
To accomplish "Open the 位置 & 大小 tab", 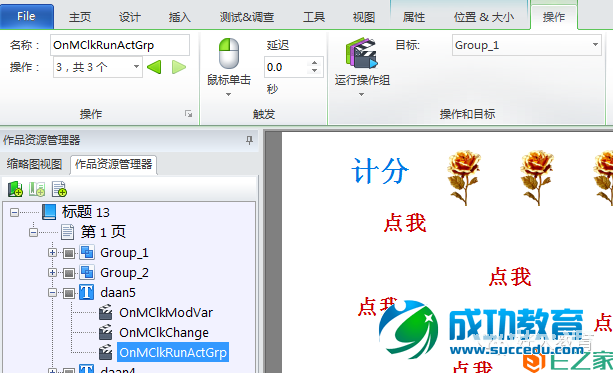I will tap(484, 17).
